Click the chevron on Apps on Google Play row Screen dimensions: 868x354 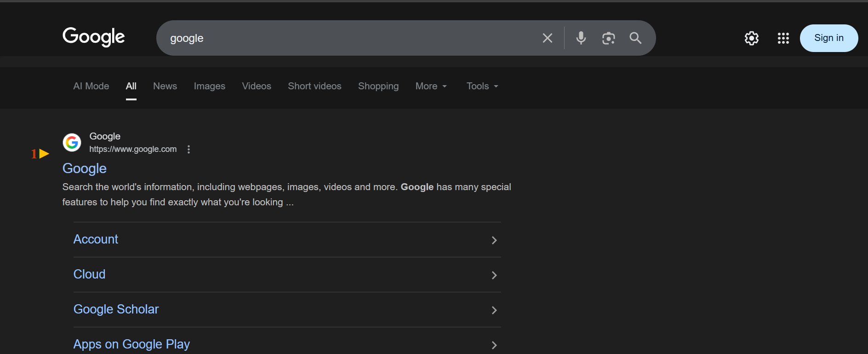494,345
